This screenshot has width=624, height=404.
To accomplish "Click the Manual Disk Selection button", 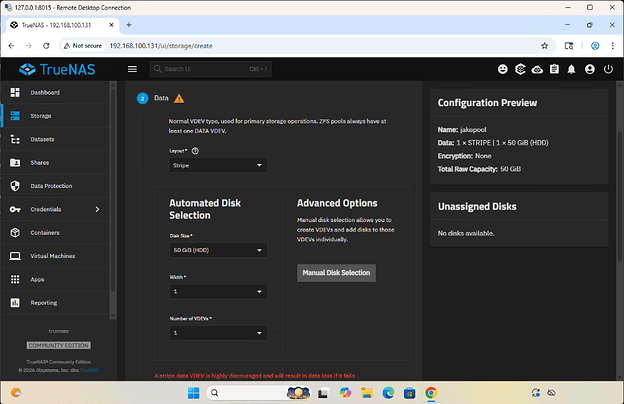I will 336,273.
